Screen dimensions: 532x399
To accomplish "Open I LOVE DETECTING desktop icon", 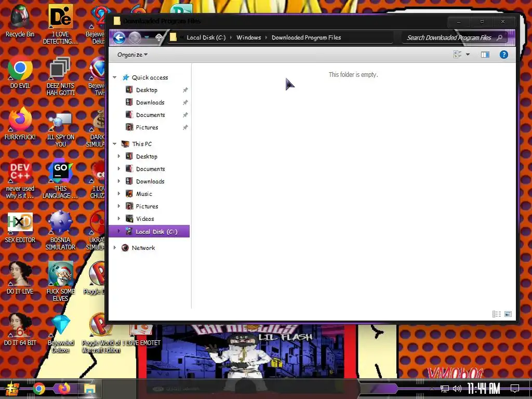I will pos(60,24).
